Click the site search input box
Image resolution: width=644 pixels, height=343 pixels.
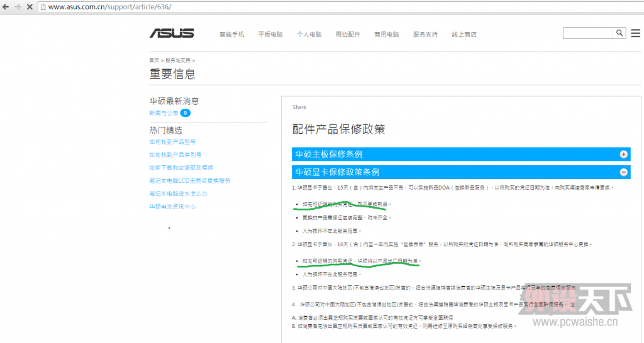click(588, 33)
